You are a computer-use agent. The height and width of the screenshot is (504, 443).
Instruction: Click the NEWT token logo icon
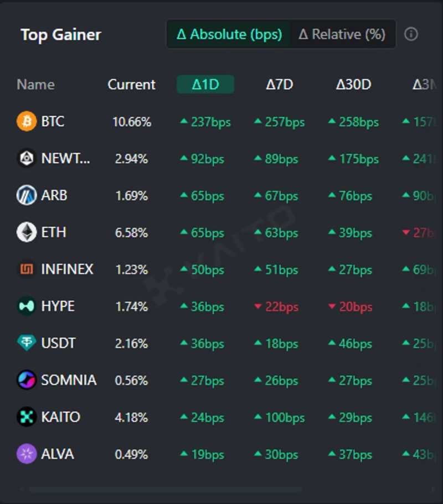pyautogui.click(x=27, y=158)
